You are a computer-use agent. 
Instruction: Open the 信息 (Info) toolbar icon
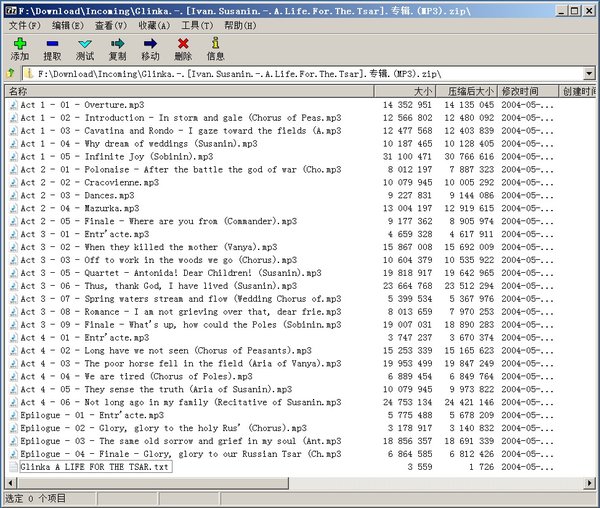point(215,45)
